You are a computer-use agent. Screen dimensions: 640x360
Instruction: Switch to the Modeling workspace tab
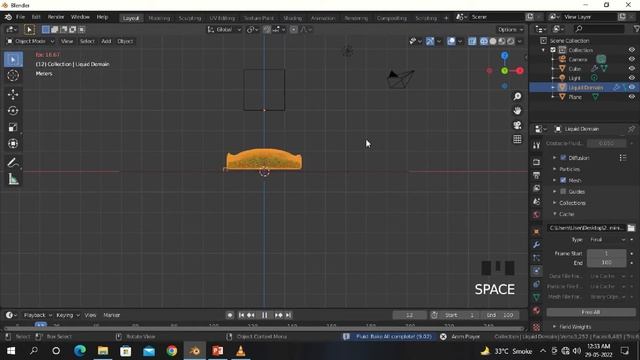click(159, 18)
